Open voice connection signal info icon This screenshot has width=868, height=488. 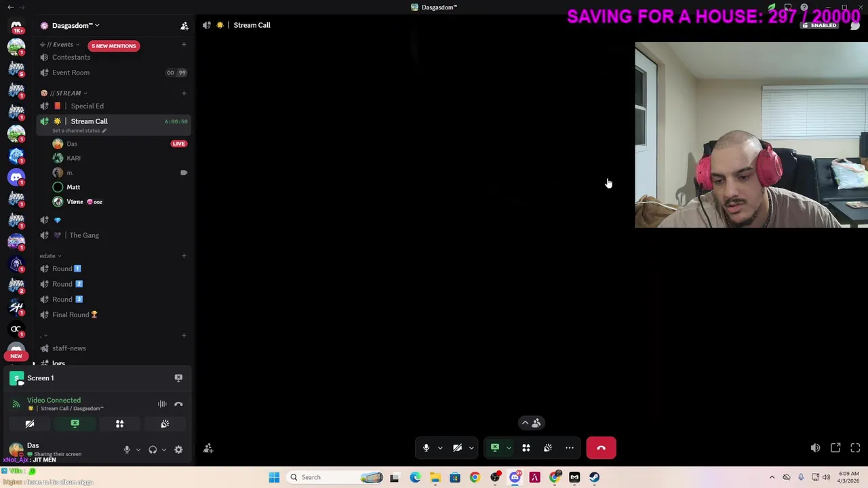[x=16, y=404]
